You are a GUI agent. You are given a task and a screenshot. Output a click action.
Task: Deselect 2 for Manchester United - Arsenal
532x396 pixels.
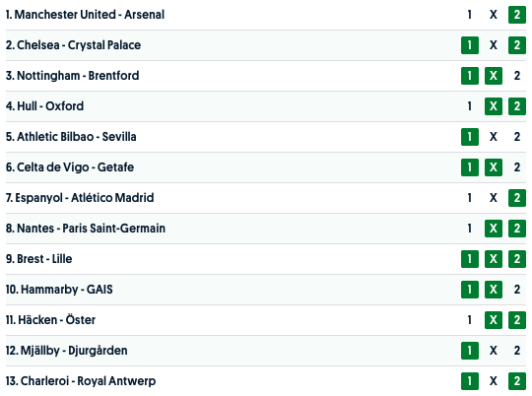point(517,15)
